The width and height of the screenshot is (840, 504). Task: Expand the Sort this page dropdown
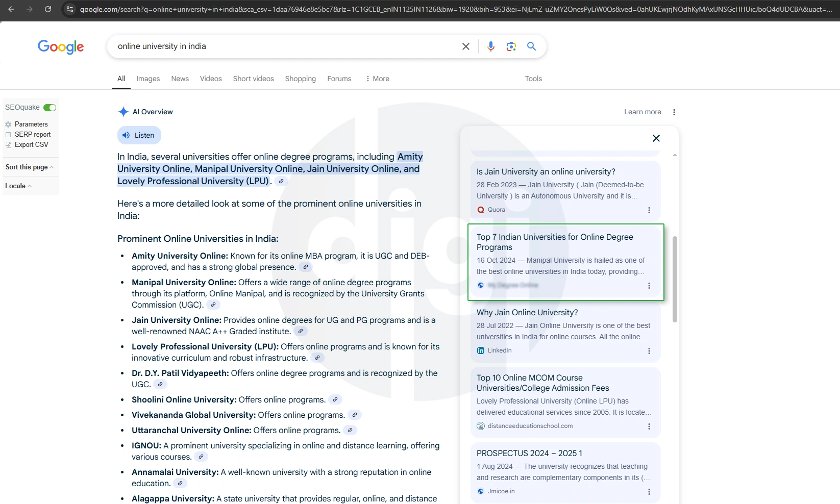29,167
